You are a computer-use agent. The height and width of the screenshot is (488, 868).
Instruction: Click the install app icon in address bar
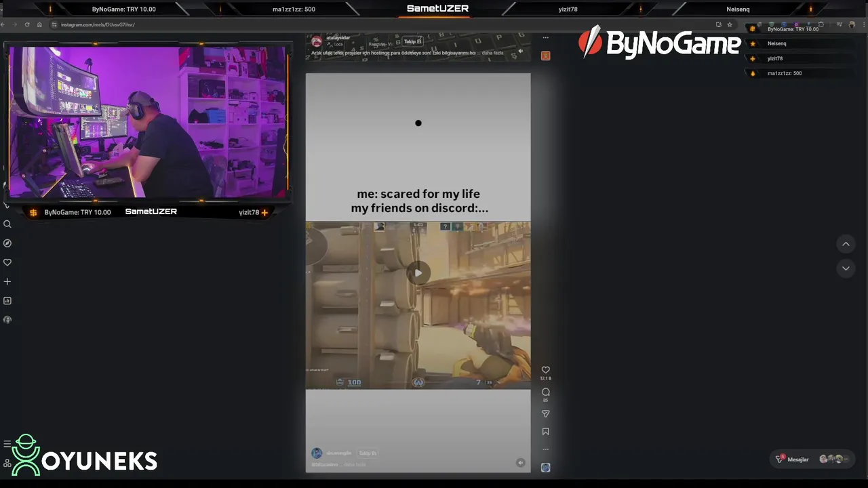718,24
